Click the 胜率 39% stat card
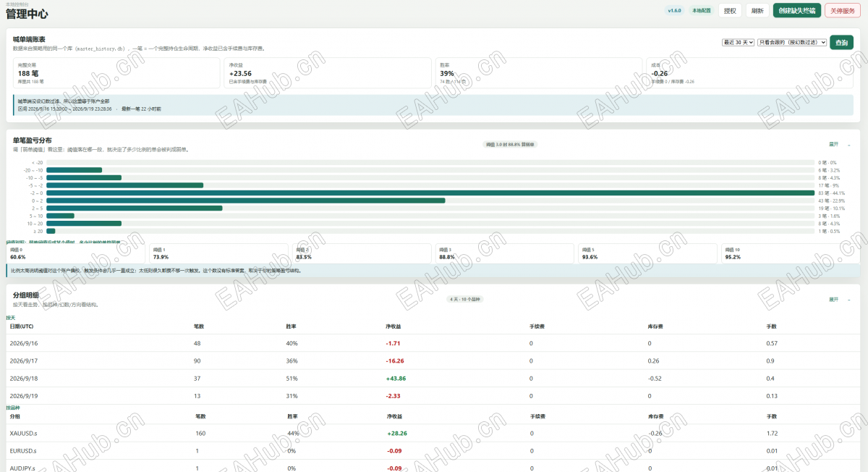868x472 pixels. pyautogui.click(x=539, y=73)
